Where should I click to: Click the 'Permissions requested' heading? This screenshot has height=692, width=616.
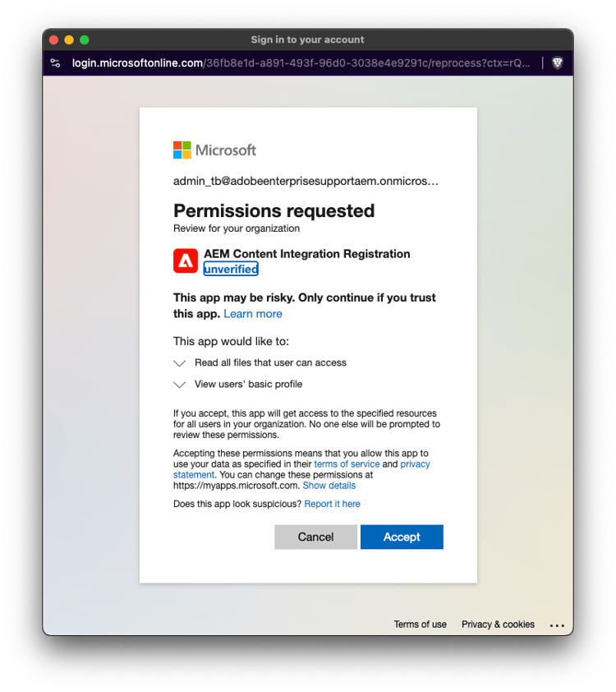[274, 211]
